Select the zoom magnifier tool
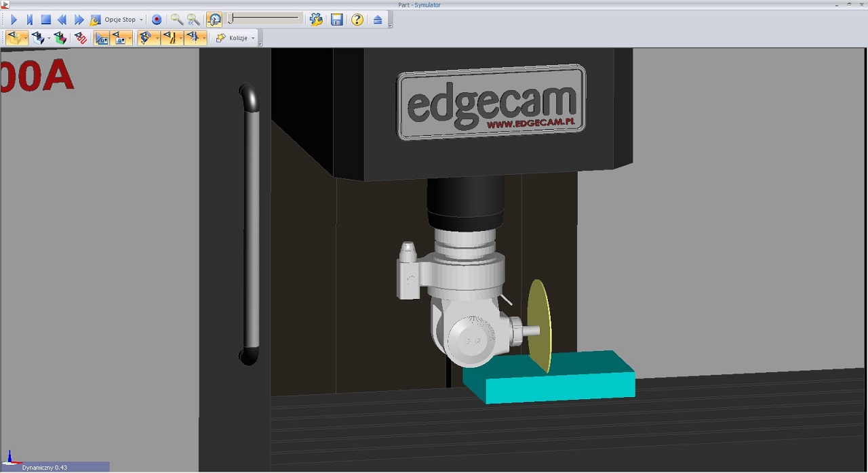868x473 pixels. coord(177,20)
